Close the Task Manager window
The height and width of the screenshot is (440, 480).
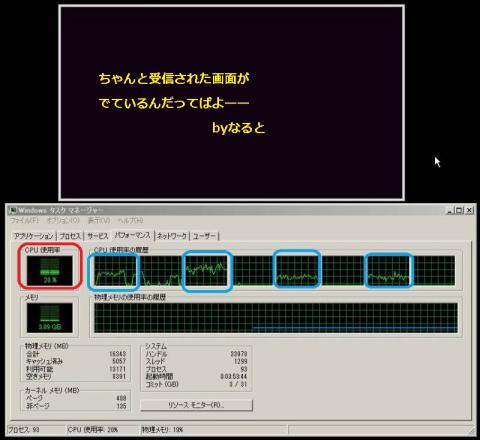coord(469,210)
